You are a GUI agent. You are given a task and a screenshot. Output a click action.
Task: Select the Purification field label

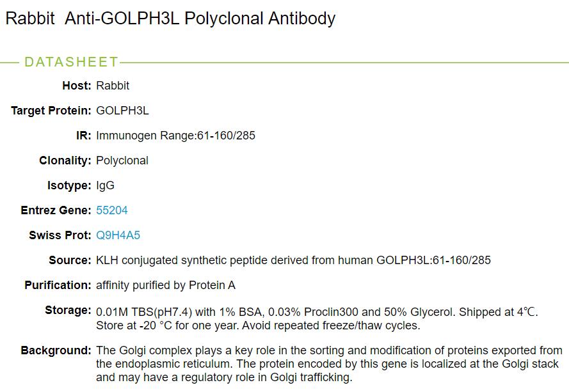point(58,285)
